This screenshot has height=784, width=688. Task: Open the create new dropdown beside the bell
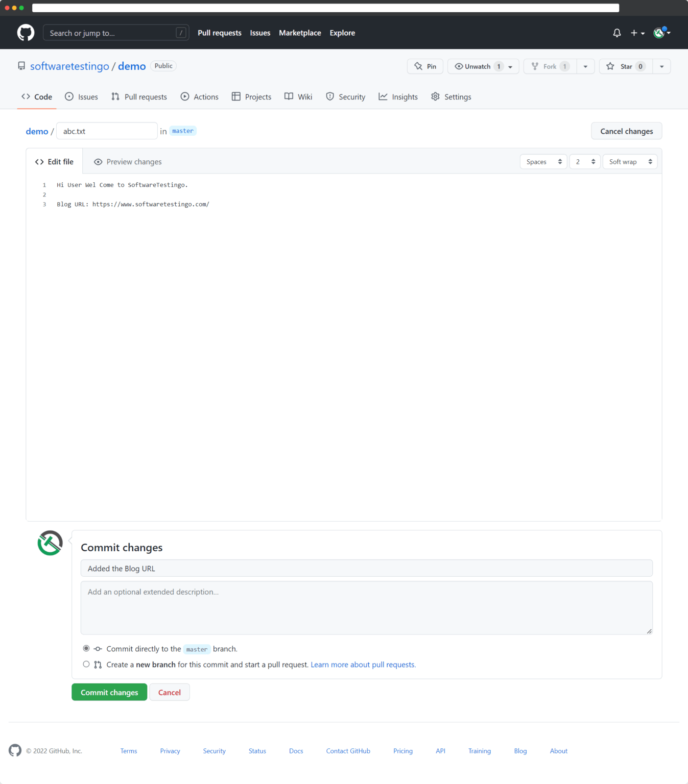pos(637,33)
